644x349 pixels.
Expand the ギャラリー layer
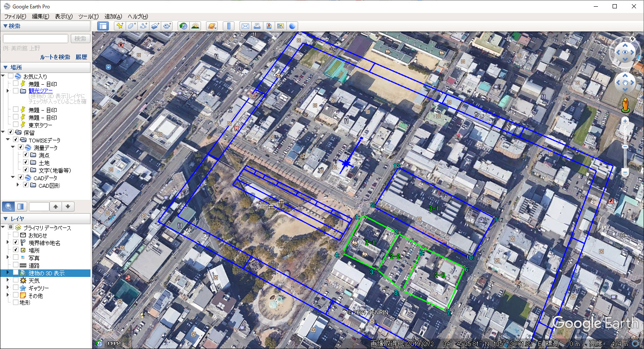8,288
